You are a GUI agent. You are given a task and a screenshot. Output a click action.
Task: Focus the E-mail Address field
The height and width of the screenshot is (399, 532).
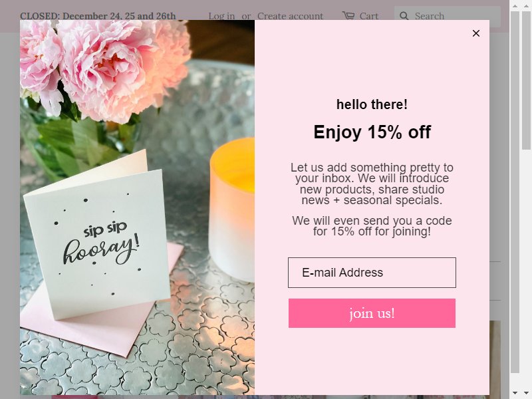tap(372, 273)
